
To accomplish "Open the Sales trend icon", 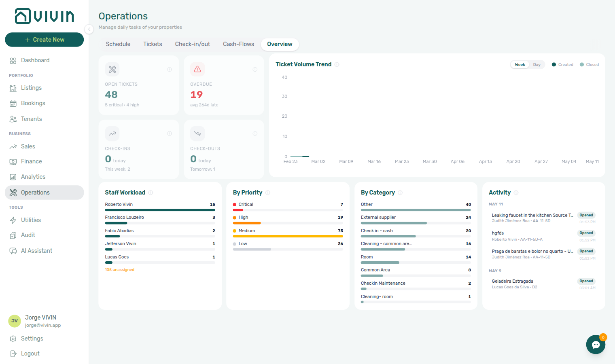I will [x=13, y=146].
